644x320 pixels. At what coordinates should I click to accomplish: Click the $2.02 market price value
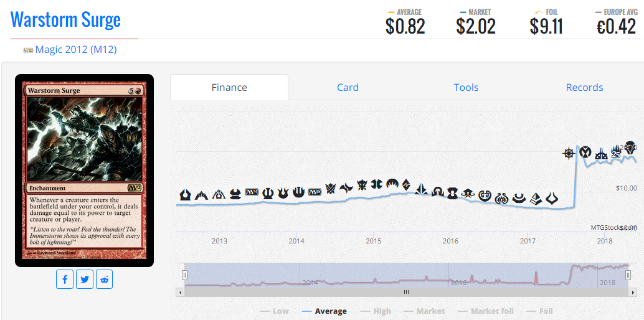476,27
